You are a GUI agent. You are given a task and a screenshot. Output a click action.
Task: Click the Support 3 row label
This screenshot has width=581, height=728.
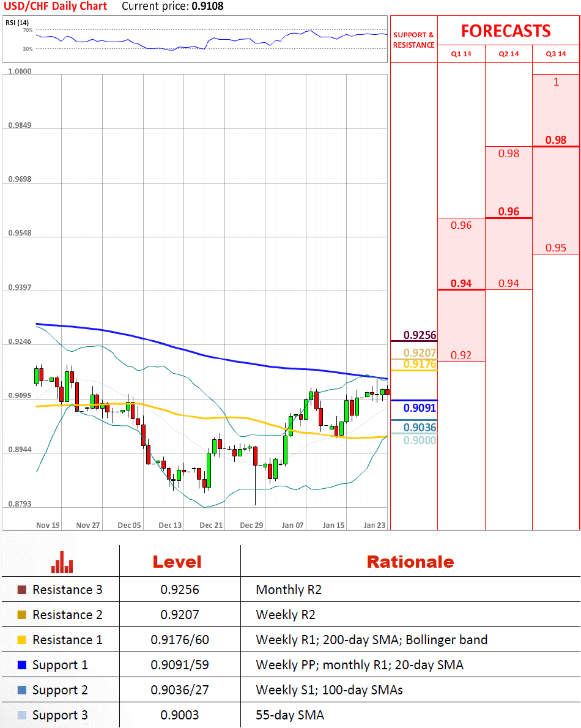(x=60, y=716)
